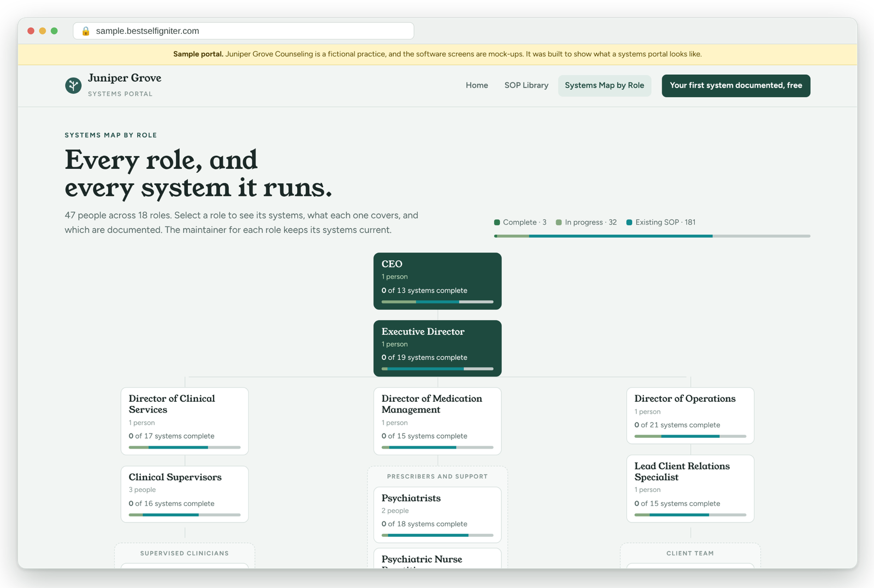This screenshot has width=874, height=588.
Task: Click '0 of 16 systems complete' text
Action: tap(172, 503)
